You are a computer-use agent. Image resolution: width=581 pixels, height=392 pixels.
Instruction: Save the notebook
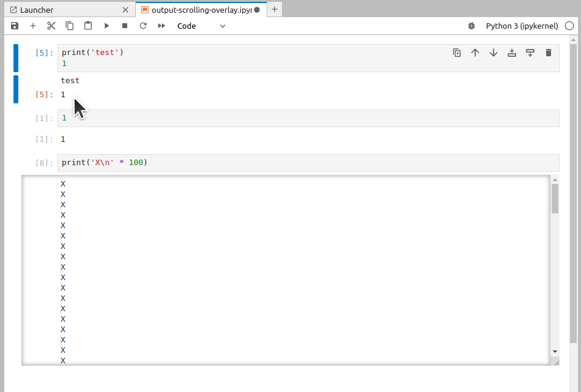coord(14,26)
